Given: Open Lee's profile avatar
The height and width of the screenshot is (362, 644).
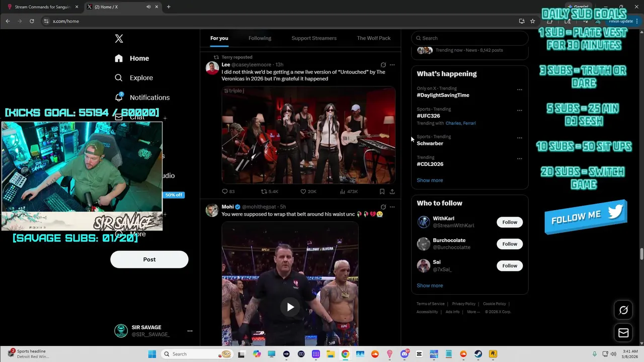Looking at the screenshot, I should tap(212, 68).
